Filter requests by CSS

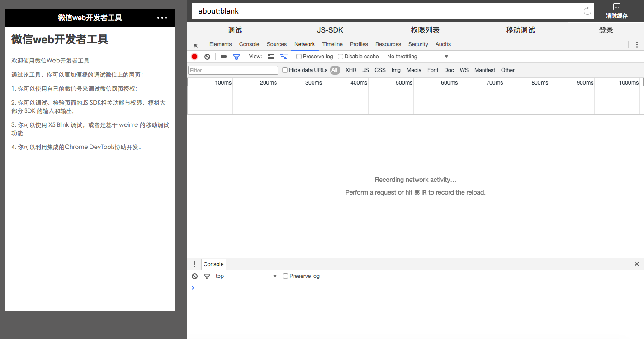tap(380, 70)
